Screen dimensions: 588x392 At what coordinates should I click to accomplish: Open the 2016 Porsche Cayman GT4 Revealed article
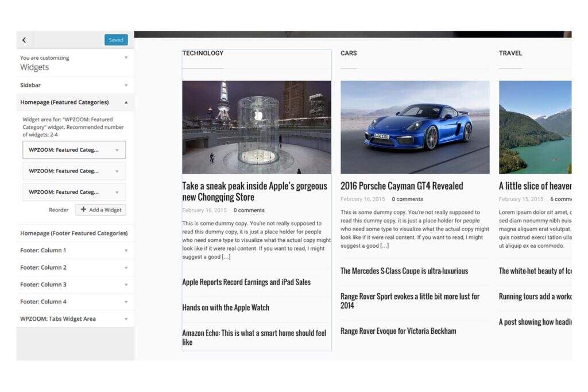coord(401,186)
